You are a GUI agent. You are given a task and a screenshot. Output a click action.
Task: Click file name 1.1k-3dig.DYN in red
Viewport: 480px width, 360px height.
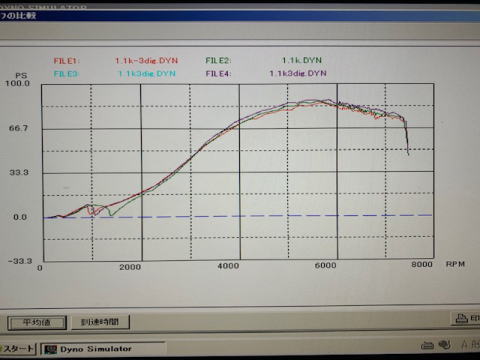tap(146, 61)
